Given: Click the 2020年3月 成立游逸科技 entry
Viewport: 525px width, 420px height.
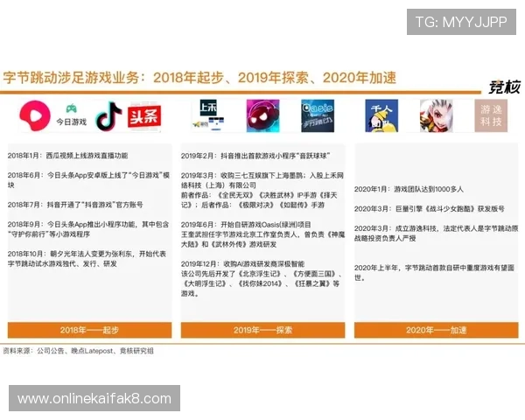Looking at the screenshot, I should (x=437, y=234).
